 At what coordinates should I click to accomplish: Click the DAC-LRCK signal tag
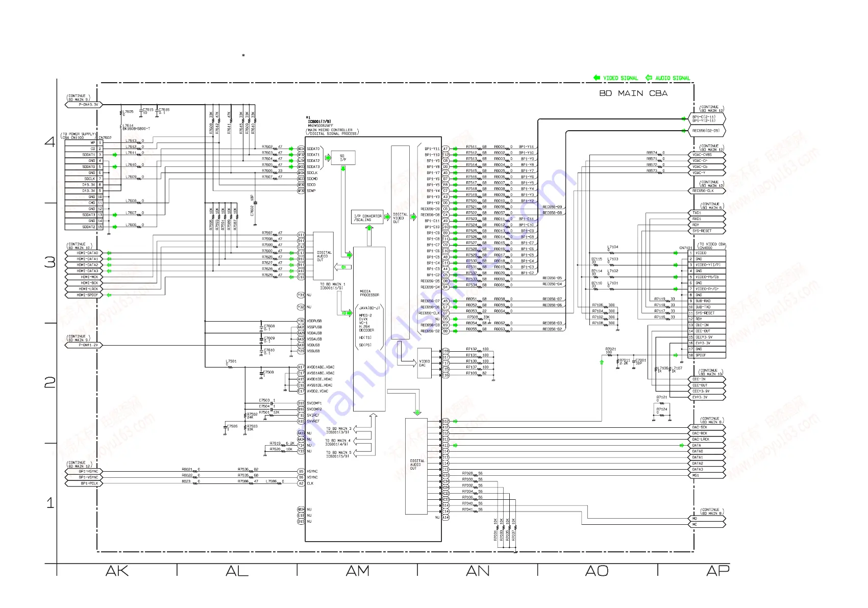(x=707, y=440)
